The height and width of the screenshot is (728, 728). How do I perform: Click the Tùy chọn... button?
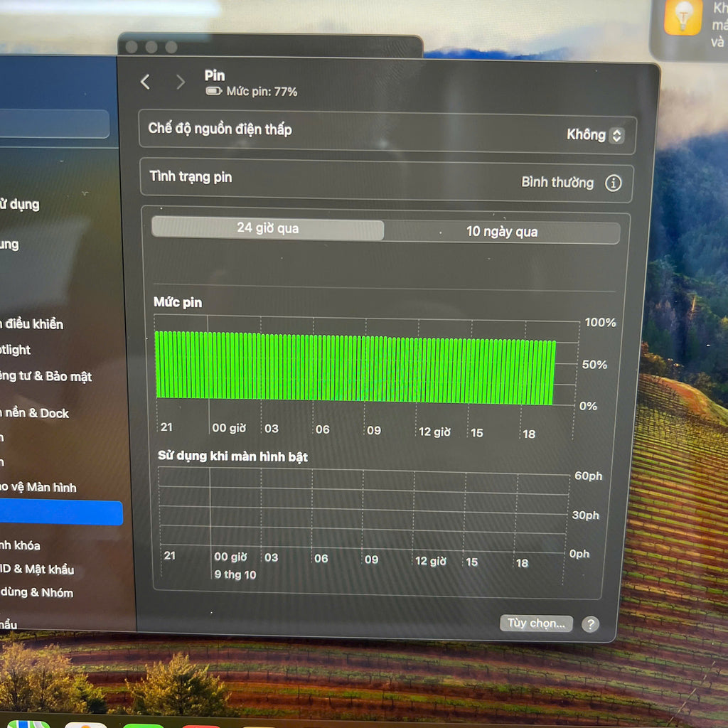tap(536, 623)
